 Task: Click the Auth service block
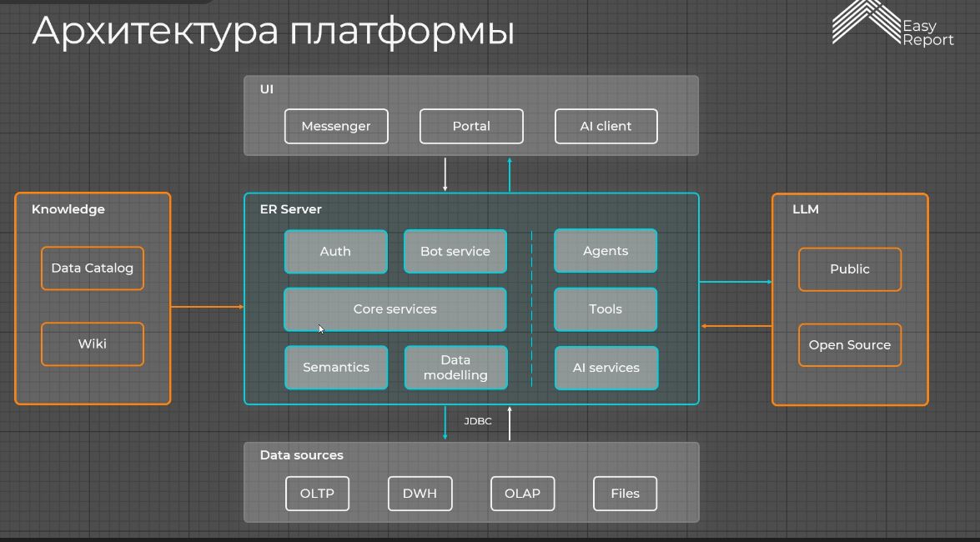pos(335,251)
